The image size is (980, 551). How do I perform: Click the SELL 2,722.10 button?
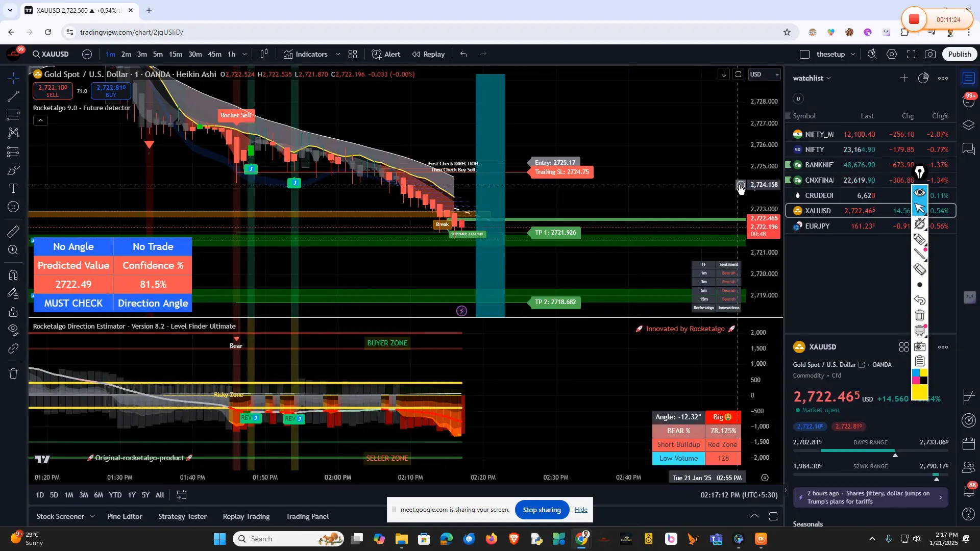[53, 91]
